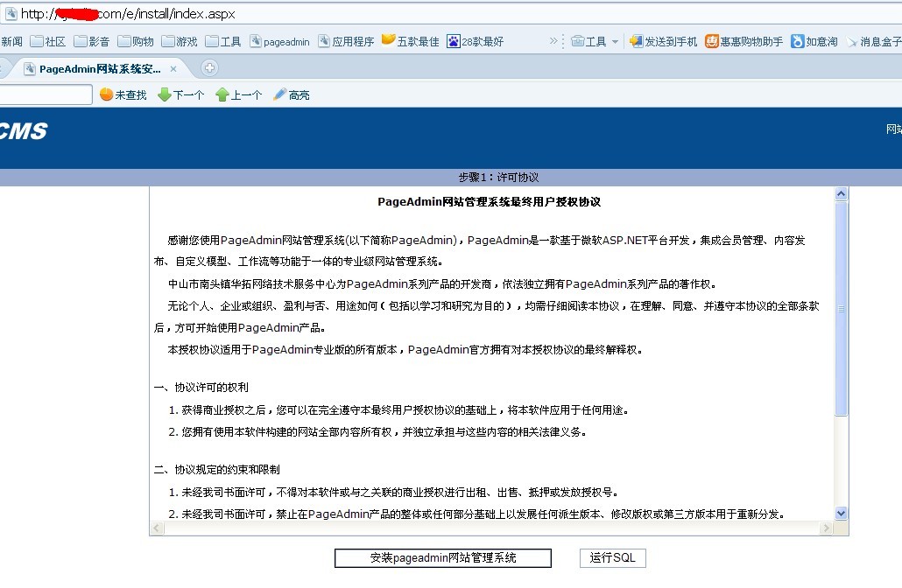The width and height of the screenshot is (902, 588).
Task: Open a new tab with plus button
Action: pos(209,68)
